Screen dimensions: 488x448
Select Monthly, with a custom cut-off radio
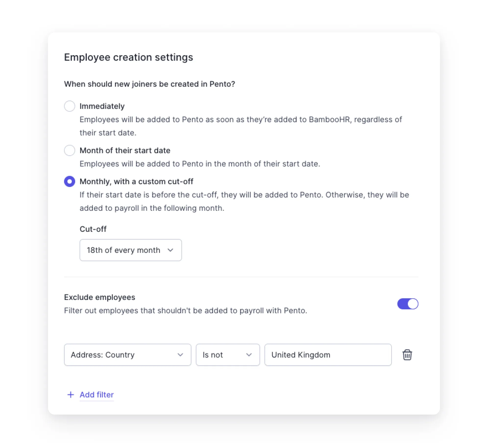70,181
